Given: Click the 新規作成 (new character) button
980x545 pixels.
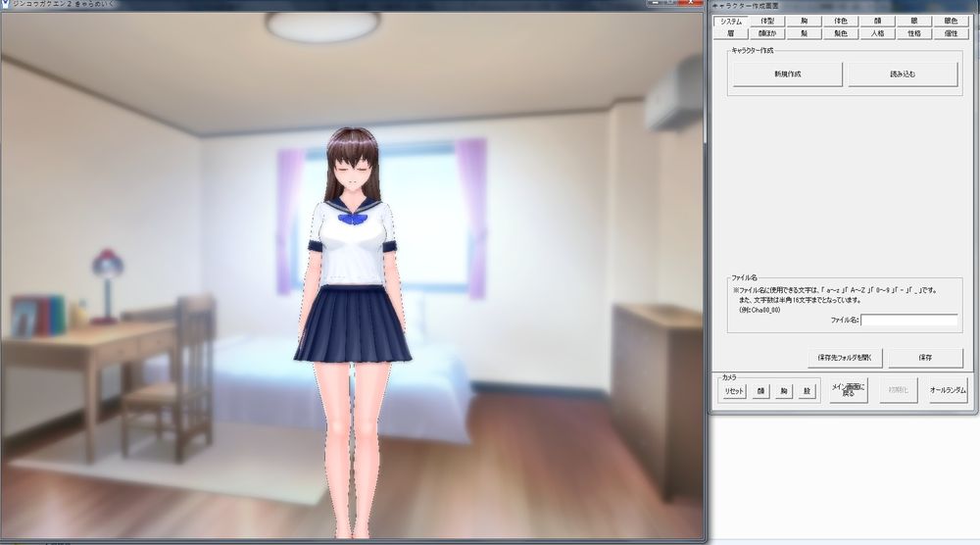Looking at the screenshot, I should [x=788, y=74].
